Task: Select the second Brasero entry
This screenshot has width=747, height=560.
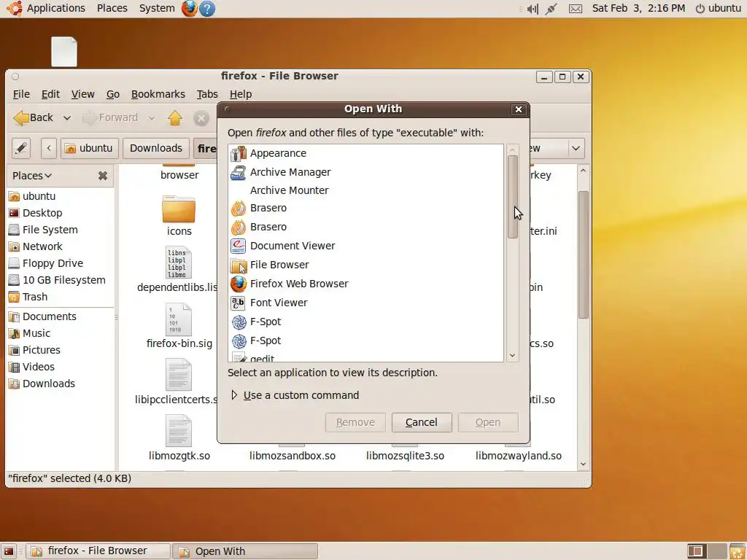Action: (365, 227)
